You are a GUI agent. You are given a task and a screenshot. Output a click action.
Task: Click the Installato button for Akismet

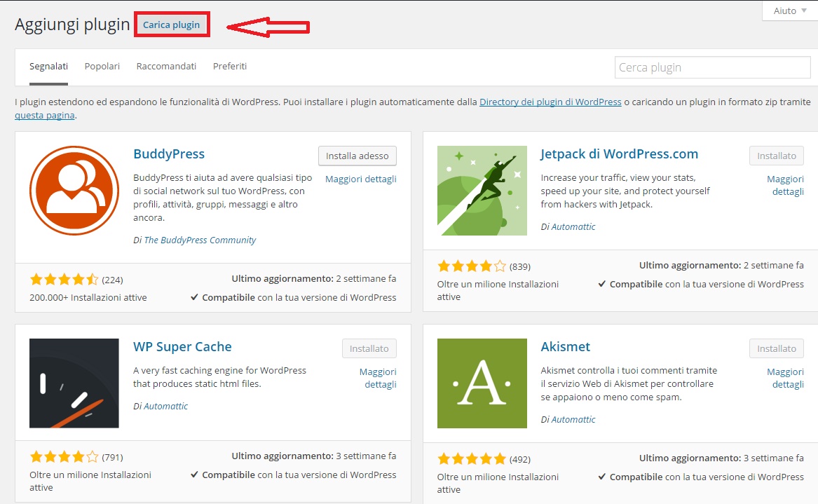[777, 348]
